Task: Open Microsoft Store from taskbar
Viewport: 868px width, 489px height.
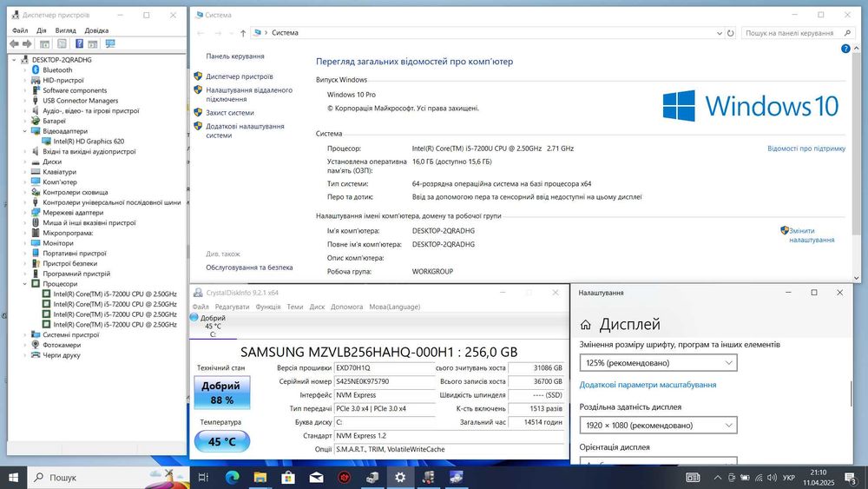Action: [x=288, y=478]
